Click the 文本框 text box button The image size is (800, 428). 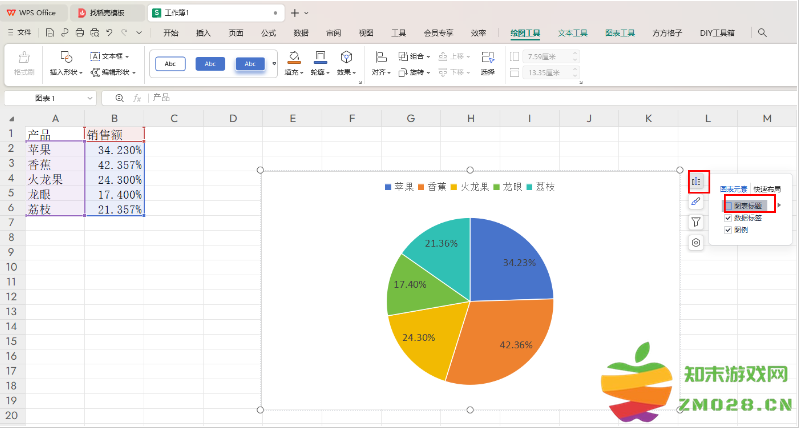point(113,57)
